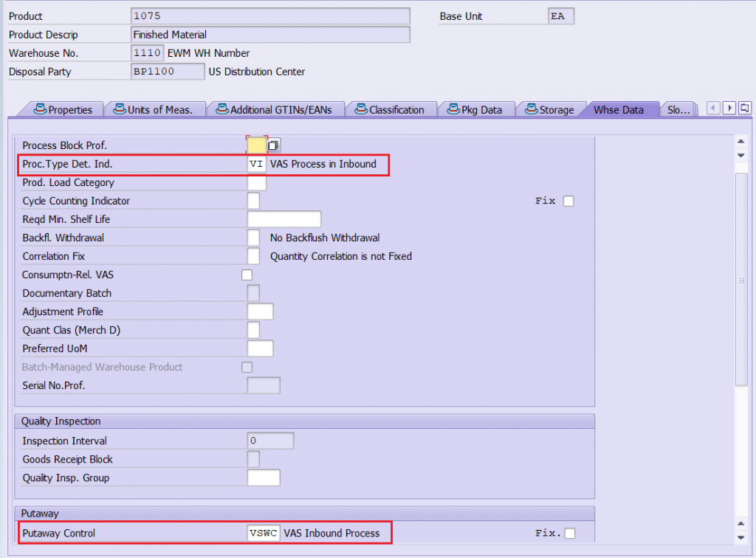Viewport: 756px width, 558px height.
Task: Click scrollbar up arrow near bottom
Action: pos(741,524)
